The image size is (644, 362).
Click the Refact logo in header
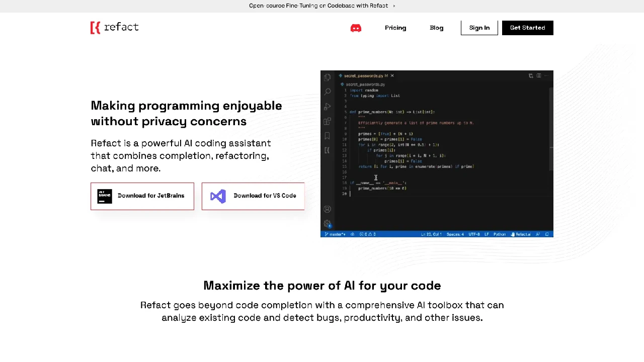(115, 27)
